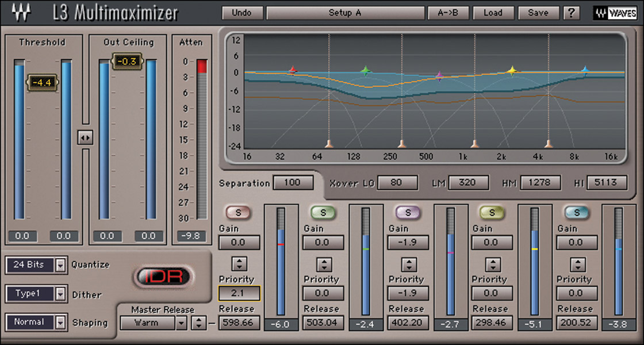Viewport: 644px width, 345px height.
Task: Click the purple mid band graph marker
Action: pyautogui.click(x=439, y=76)
